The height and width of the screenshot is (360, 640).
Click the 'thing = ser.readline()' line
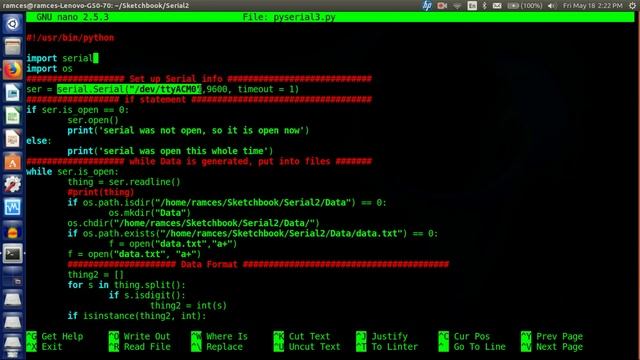pos(124,182)
